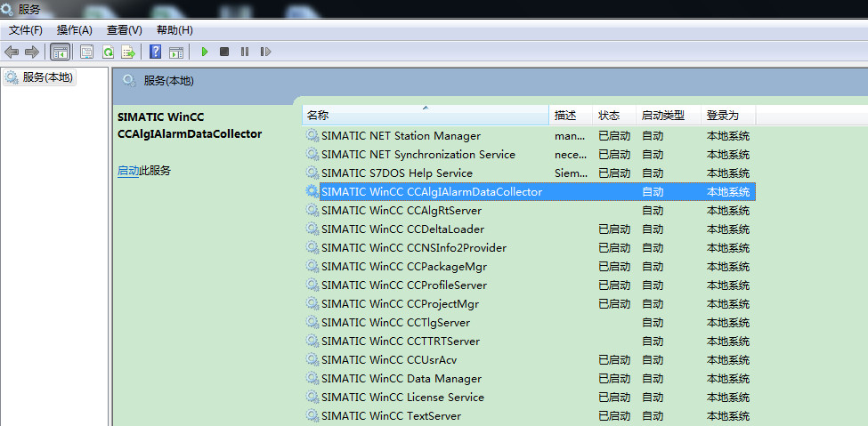
Task: Open the 帮助(H) menu
Action: click(x=174, y=30)
